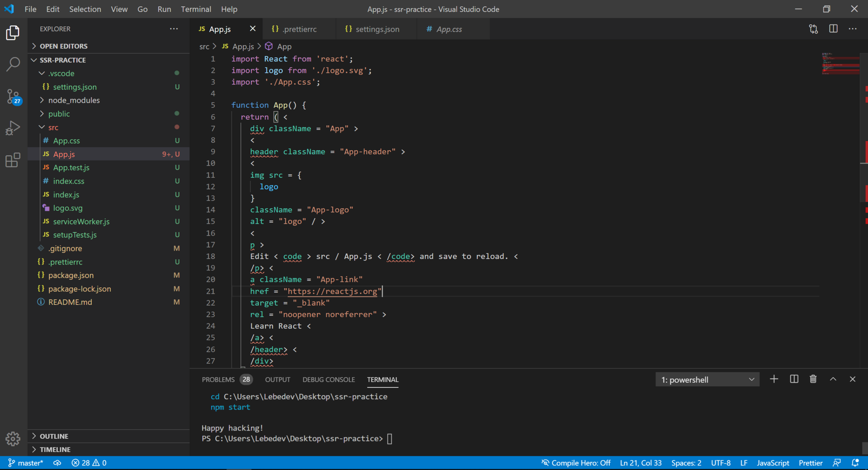868x470 pixels.
Task: Open the DEBUG CONSOLE panel tab
Action: pyautogui.click(x=329, y=380)
